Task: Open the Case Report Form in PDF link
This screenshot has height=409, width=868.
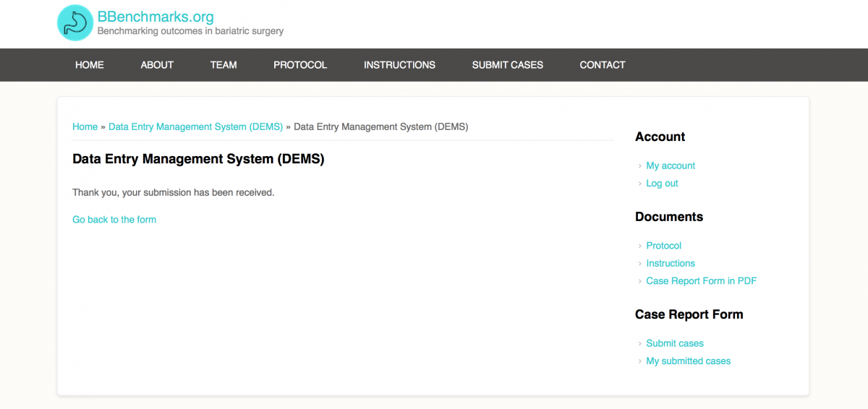Action: [x=701, y=281]
